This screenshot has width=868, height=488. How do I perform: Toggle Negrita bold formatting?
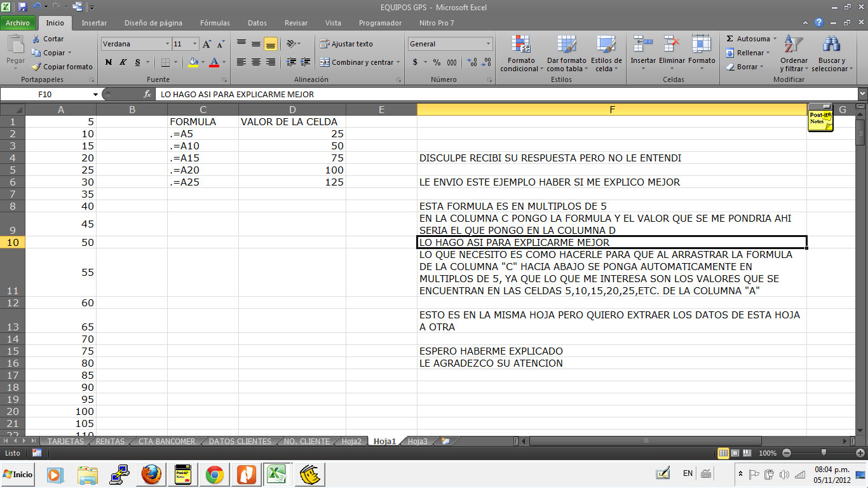109,62
